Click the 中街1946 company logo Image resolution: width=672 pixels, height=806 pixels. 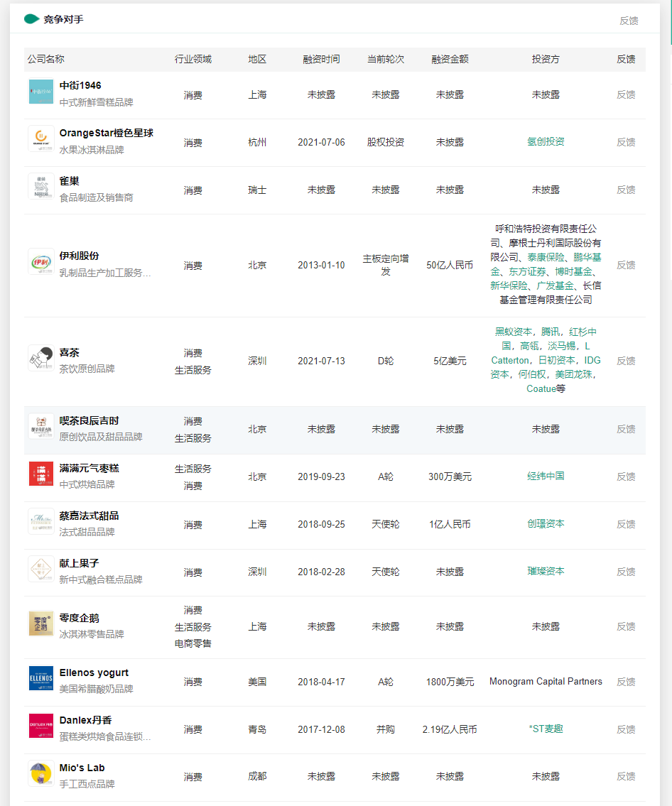click(x=40, y=91)
